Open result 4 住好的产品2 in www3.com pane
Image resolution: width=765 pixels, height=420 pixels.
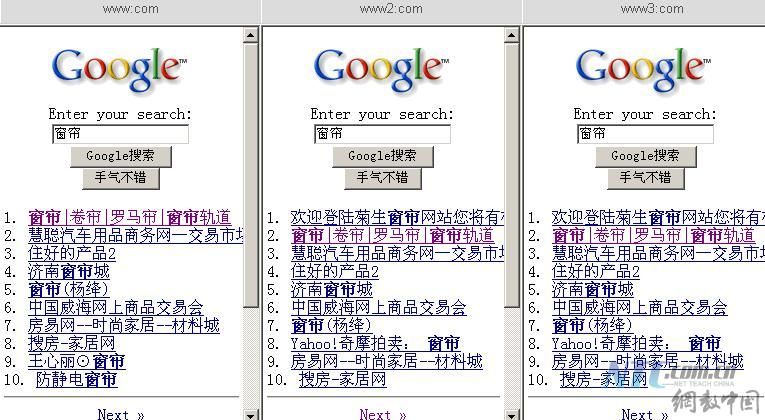pyautogui.click(x=596, y=272)
